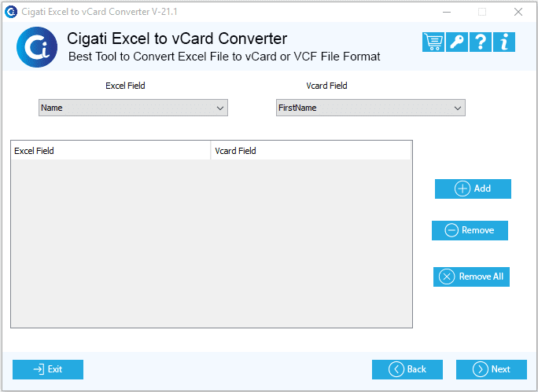Clear mappings with Remove All
The height and width of the screenshot is (392, 538).
click(471, 277)
